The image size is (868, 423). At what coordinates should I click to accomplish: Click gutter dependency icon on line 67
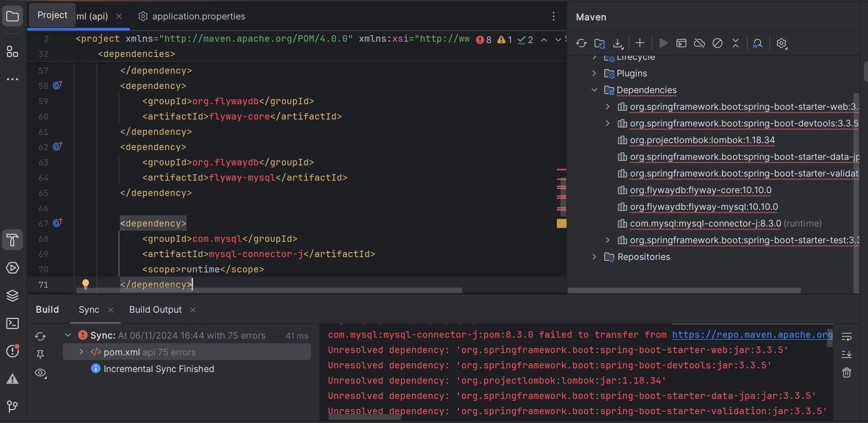(57, 223)
